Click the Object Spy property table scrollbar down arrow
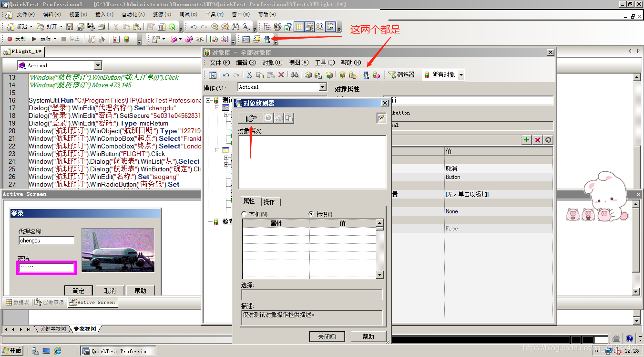Screen dimensions: 644x357 (x=380, y=275)
